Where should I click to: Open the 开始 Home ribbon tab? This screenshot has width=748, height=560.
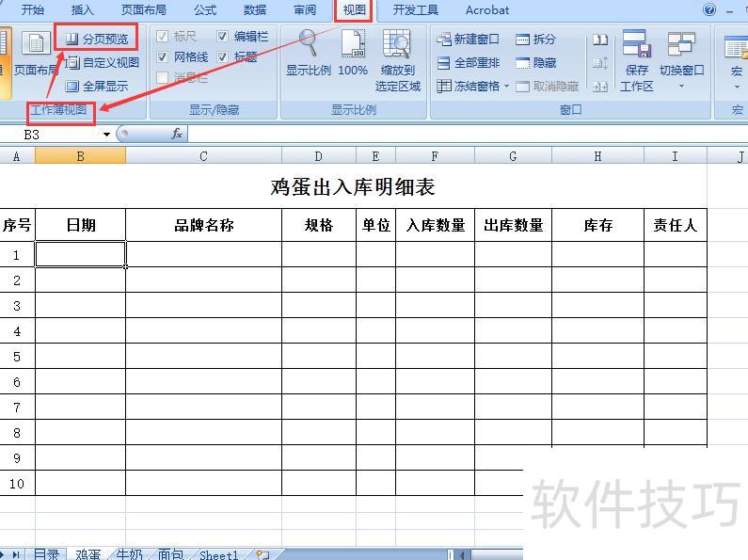(33, 10)
